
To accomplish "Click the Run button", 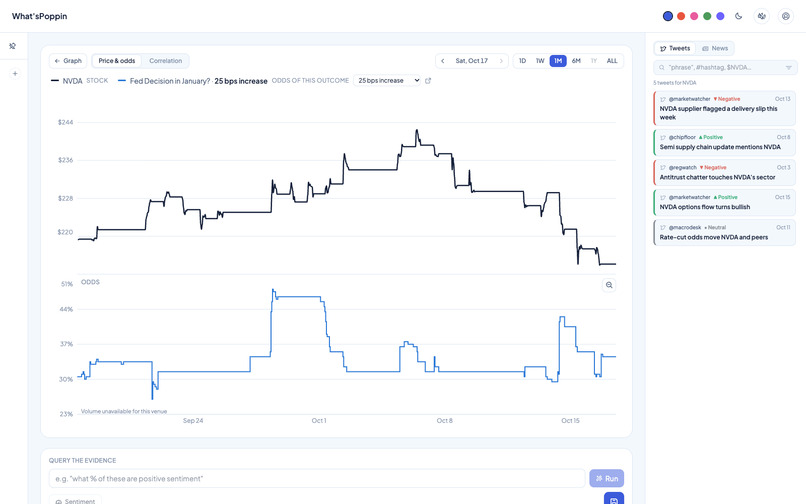I will click(x=607, y=478).
